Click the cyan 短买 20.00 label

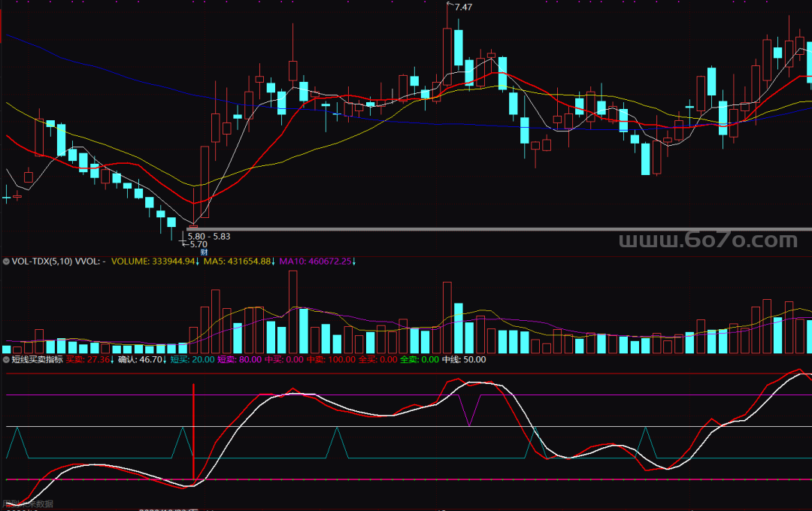pos(192,359)
